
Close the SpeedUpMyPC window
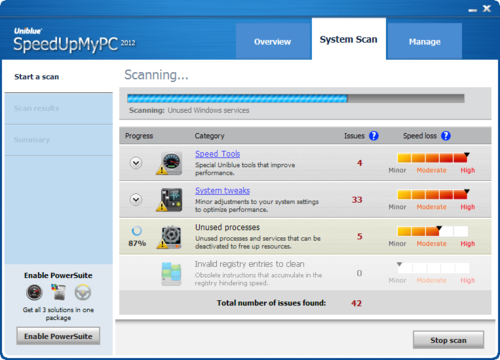coord(487,8)
